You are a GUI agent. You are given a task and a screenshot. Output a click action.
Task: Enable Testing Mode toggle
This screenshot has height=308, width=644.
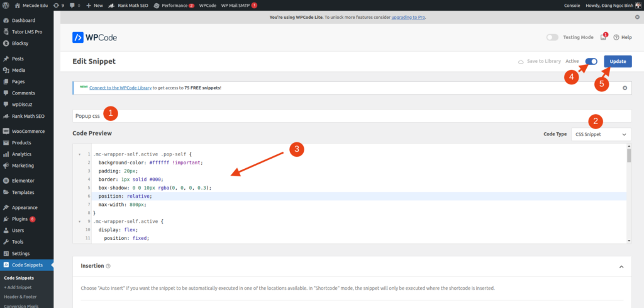point(552,37)
